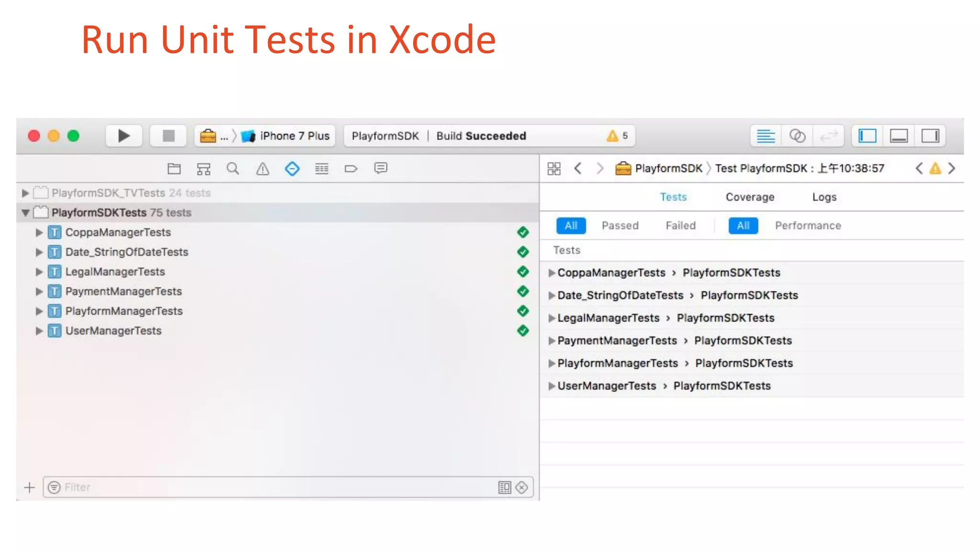Open the Breakpoint navigator
Image resolution: width=980 pixels, height=551 pixels.
tap(351, 168)
